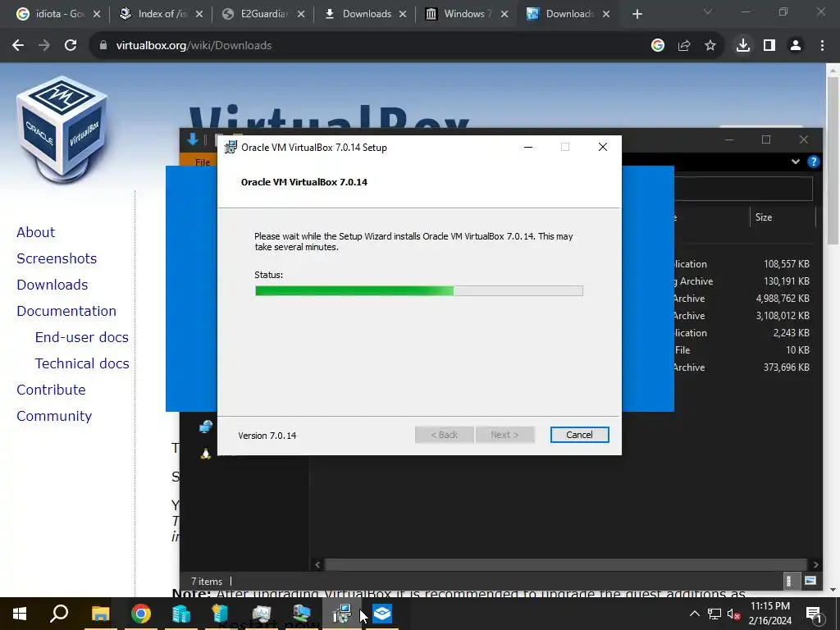Image resolution: width=840 pixels, height=630 pixels.
Task: Show hidden system tray icons
Action: (x=694, y=614)
